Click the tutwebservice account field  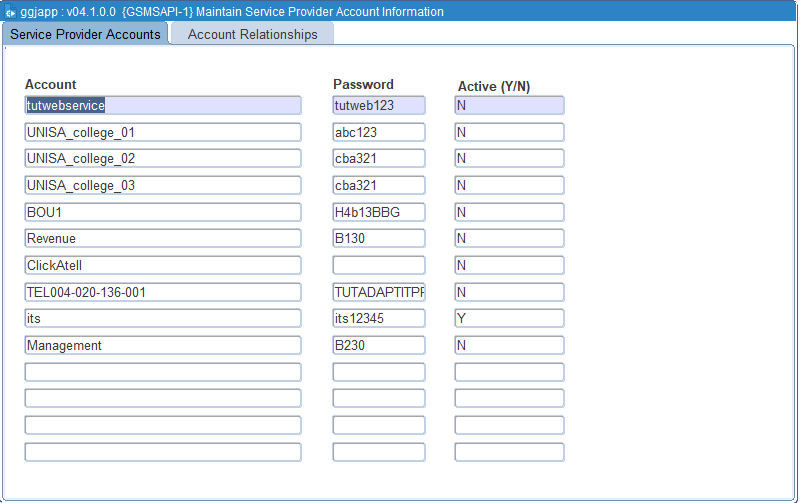(162, 105)
